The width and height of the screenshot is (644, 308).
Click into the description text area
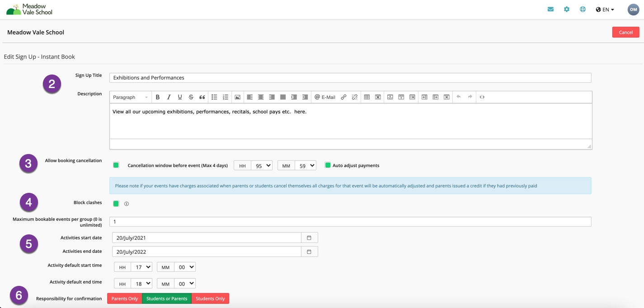351,121
